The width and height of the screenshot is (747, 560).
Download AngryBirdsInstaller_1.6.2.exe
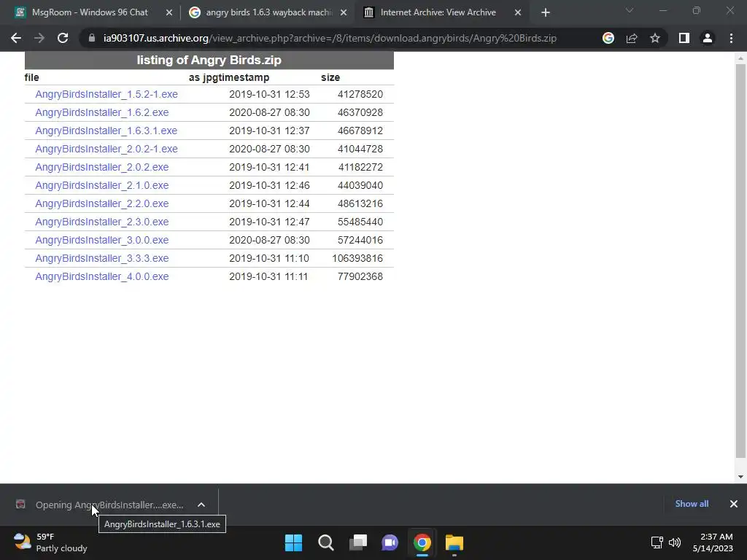(102, 112)
